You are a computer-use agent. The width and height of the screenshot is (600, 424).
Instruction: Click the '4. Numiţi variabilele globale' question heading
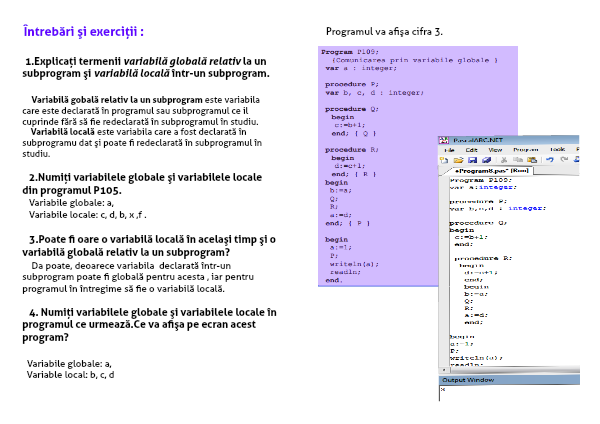click(x=149, y=325)
